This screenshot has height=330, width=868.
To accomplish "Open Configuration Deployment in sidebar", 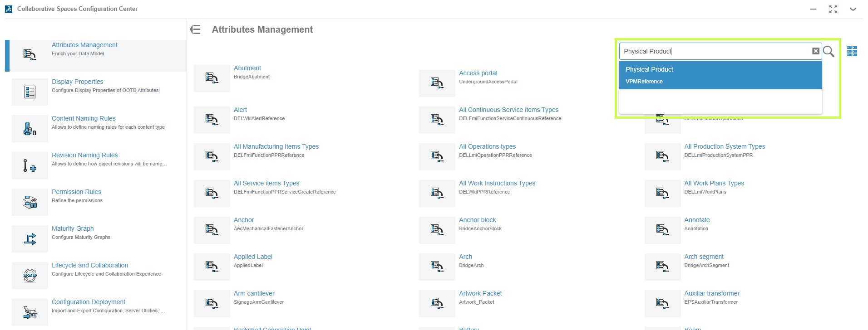I will [89, 302].
